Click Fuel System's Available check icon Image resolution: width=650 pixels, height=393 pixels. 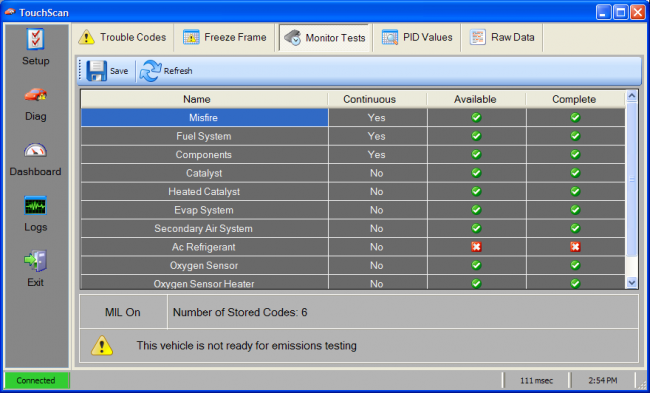[x=476, y=136]
